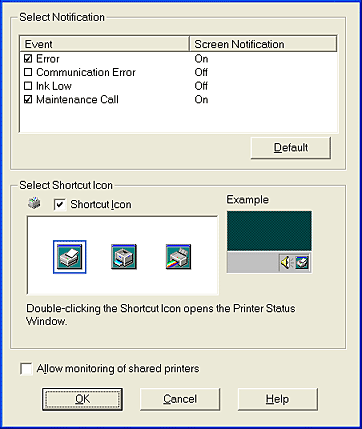Toggle the Shortcut Icon checkbox
This screenshot has width=362, height=429.
[x=60, y=205]
